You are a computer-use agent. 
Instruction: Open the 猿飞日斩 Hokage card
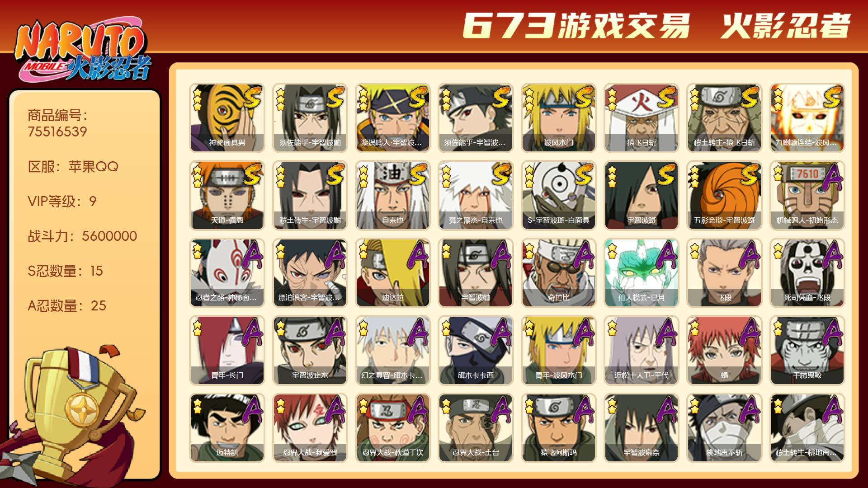(x=642, y=118)
